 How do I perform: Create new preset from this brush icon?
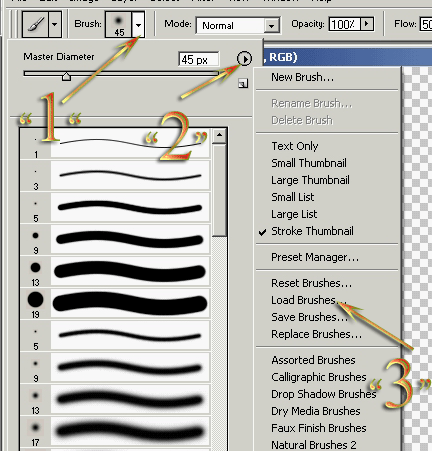click(x=243, y=83)
